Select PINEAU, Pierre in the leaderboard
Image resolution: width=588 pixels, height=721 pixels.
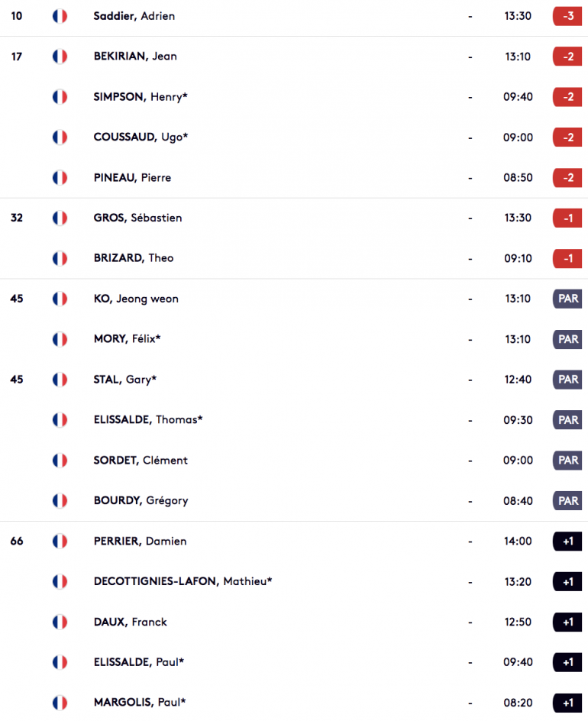[x=132, y=177]
